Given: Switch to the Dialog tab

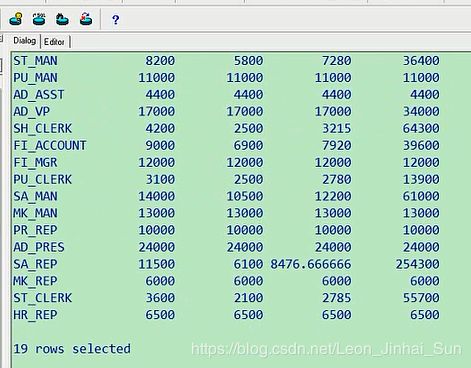Looking at the screenshot, I should pos(25,41).
